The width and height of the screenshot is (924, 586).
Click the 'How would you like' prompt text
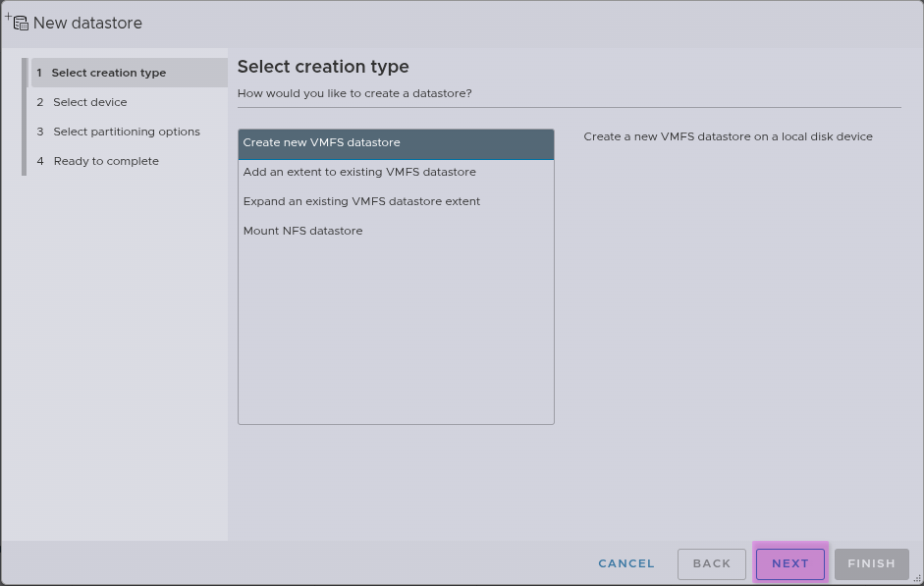(x=354, y=93)
